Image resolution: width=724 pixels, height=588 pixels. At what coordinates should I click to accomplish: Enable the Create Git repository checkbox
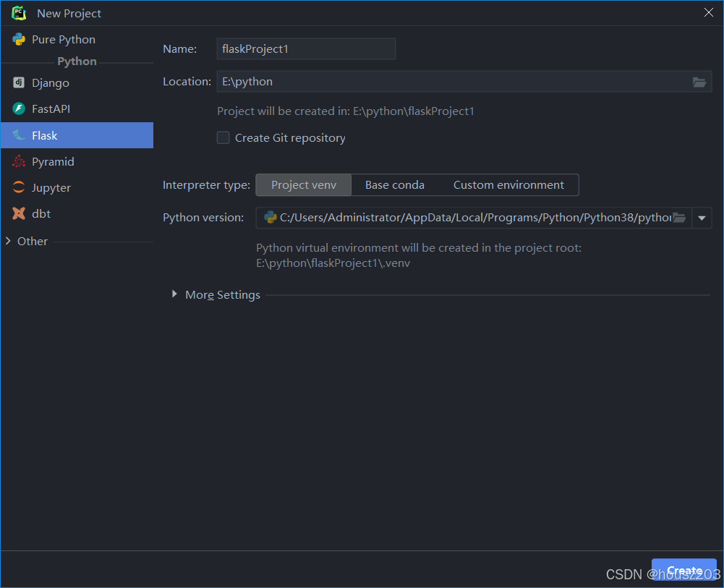(x=223, y=137)
